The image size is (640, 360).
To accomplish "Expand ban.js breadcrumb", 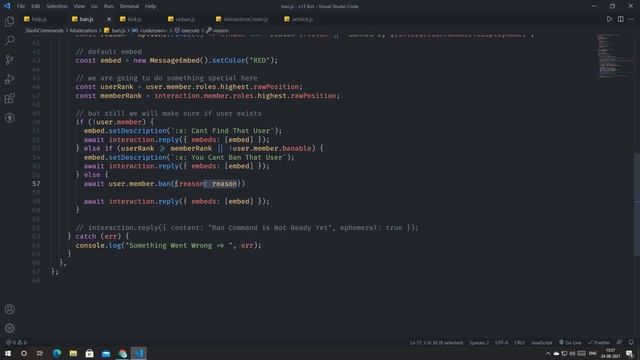I will coord(115,31).
